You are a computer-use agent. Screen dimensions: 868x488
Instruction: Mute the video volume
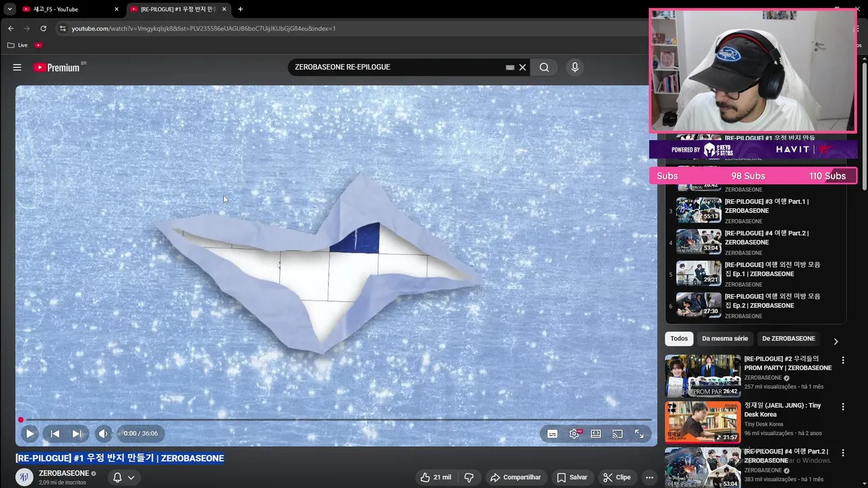pyautogui.click(x=102, y=434)
